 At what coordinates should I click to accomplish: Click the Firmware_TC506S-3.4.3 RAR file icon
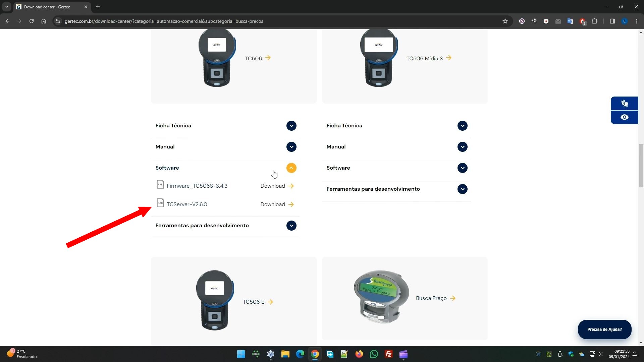coord(160,185)
